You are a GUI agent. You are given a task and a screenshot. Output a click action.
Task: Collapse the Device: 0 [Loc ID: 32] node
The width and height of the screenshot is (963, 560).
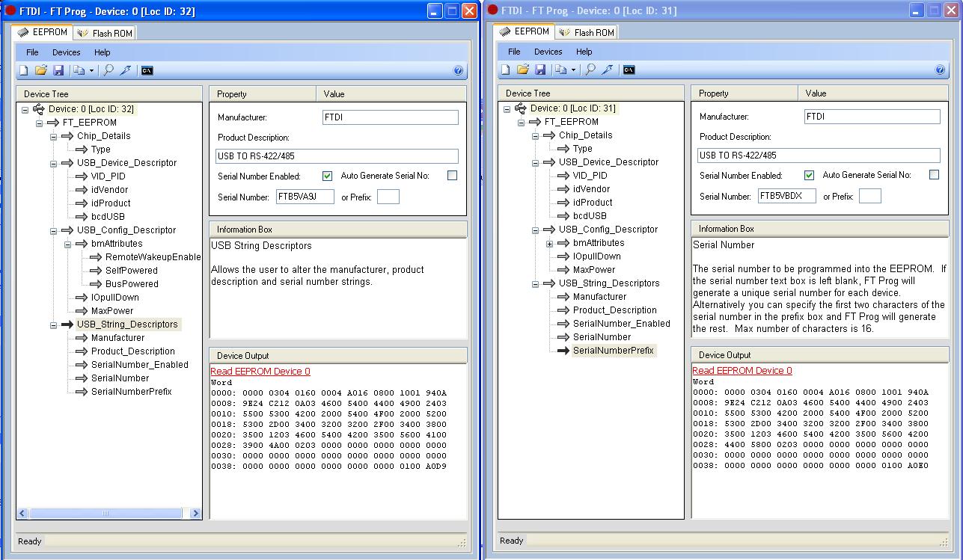[25, 109]
